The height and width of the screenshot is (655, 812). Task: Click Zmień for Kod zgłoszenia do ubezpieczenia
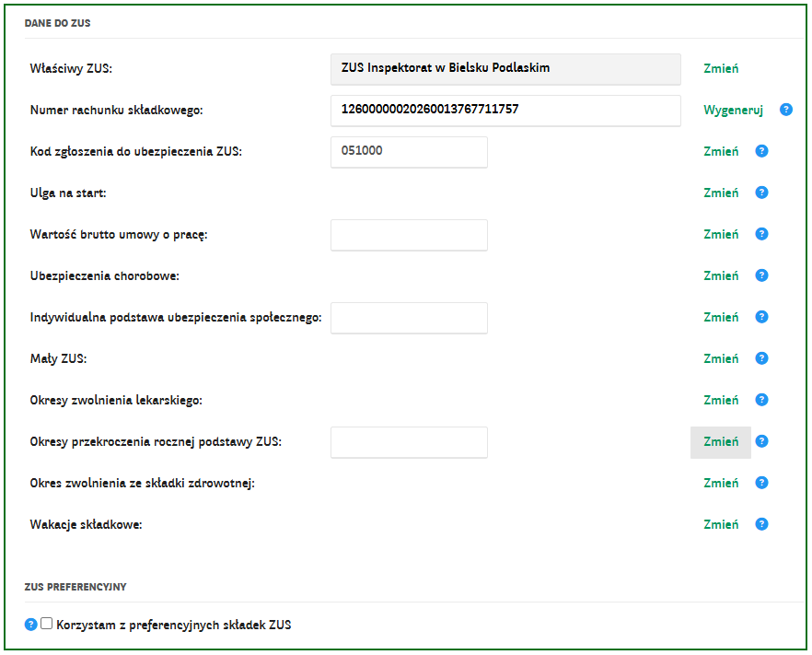tap(721, 151)
